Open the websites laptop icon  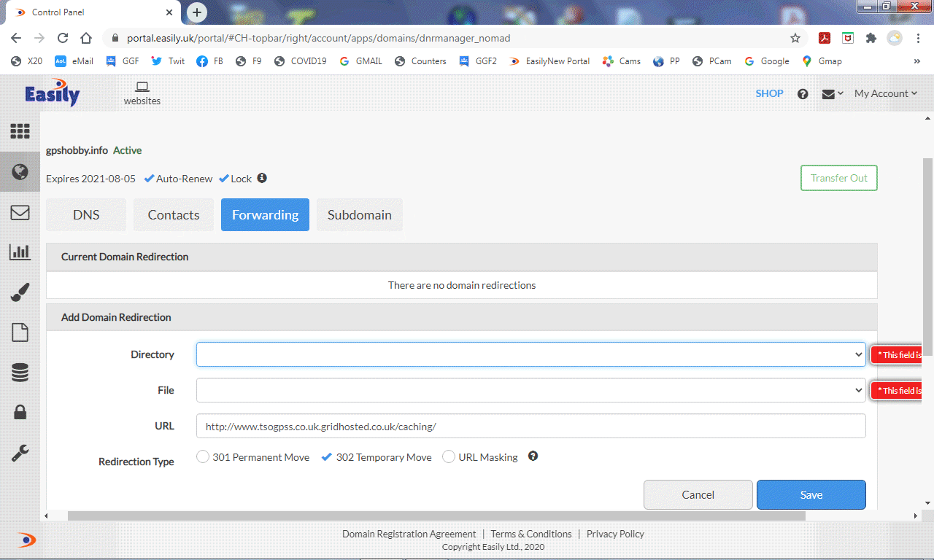[142, 93]
